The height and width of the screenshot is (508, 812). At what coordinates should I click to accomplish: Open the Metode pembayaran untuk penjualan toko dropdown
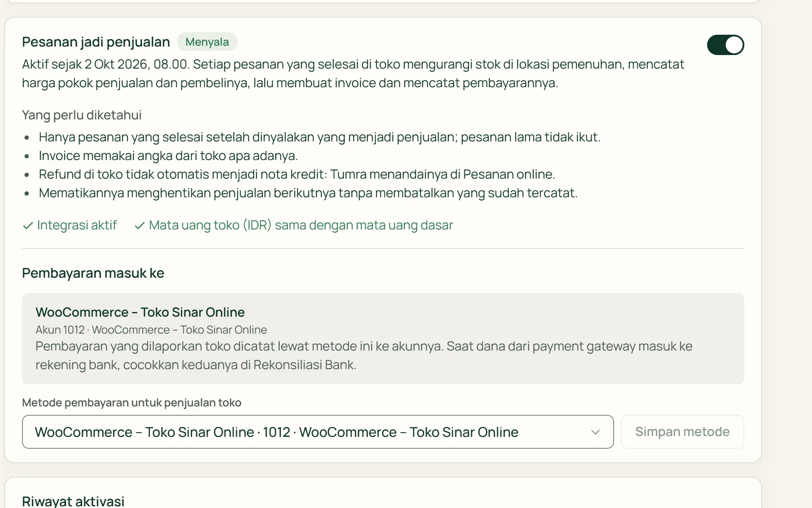point(318,432)
